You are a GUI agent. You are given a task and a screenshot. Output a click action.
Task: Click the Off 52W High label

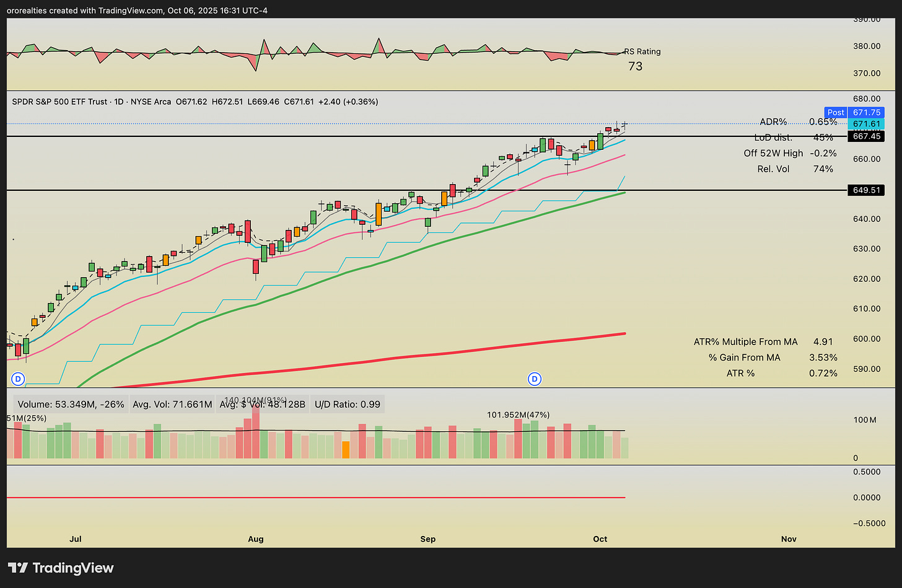pyautogui.click(x=773, y=153)
